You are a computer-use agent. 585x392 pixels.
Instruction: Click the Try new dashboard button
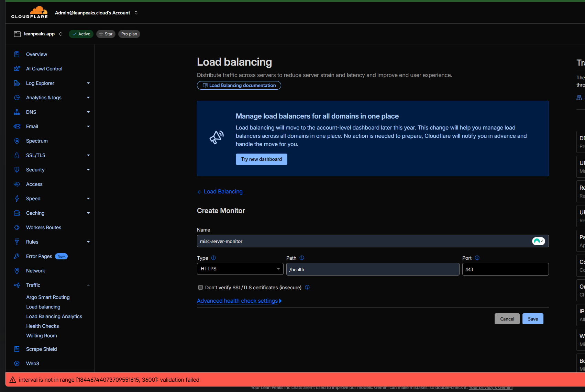(x=261, y=159)
